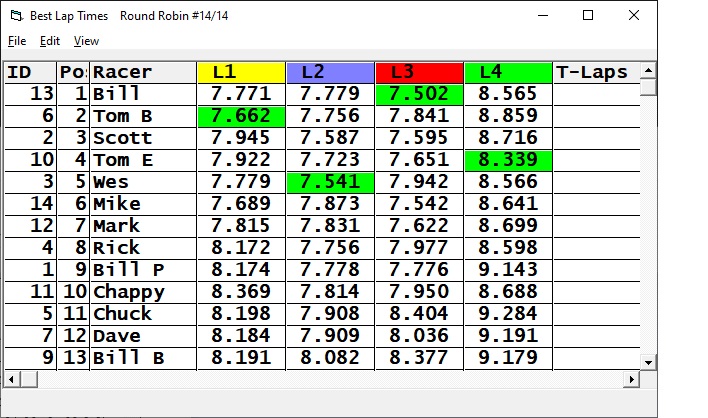This screenshot has width=708, height=418.
Task: Select Bill's highlighted 7.502 L3 time
Action: point(419,94)
